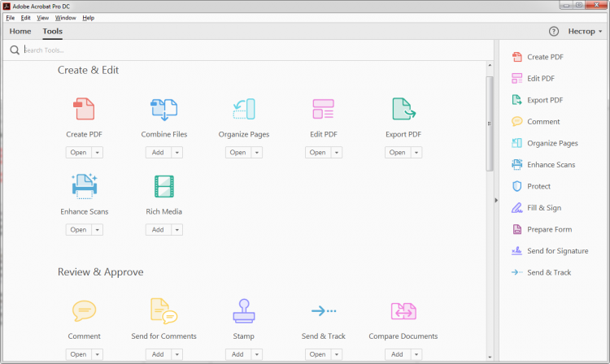Click the Comment icon in right sidebar

[x=517, y=122]
